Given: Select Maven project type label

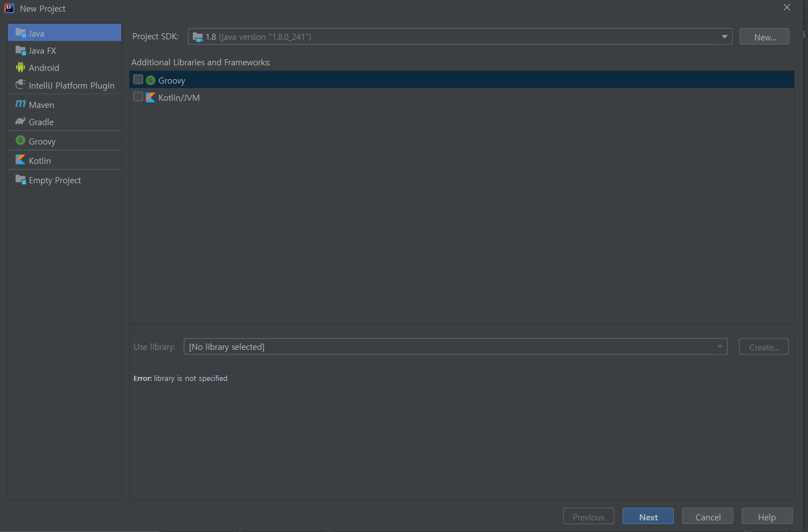Looking at the screenshot, I should (42, 105).
